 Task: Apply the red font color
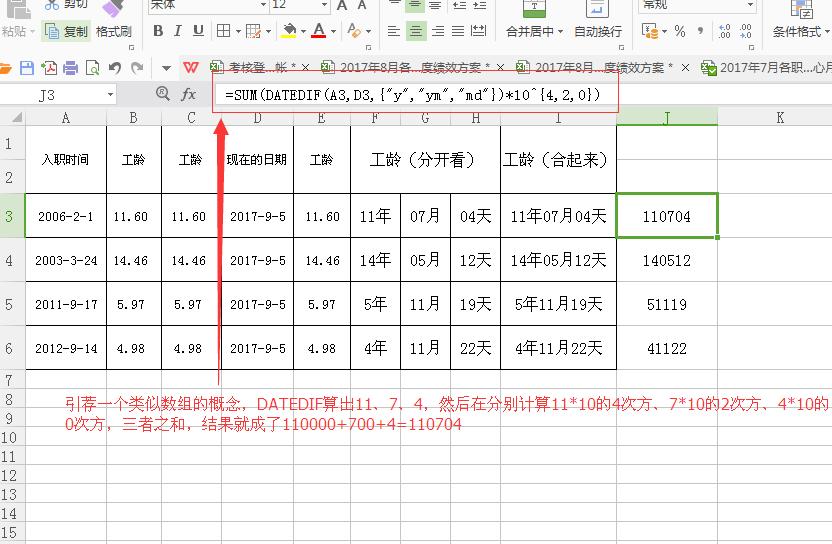(x=318, y=31)
